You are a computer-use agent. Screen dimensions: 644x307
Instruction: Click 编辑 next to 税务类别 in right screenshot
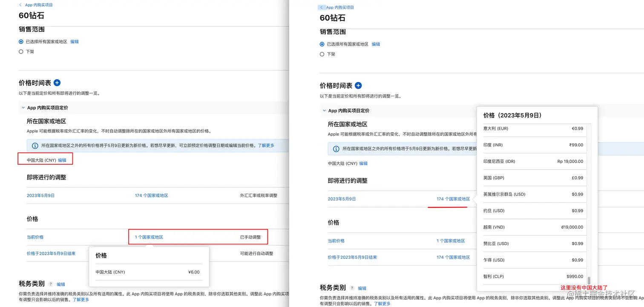pos(362,288)
